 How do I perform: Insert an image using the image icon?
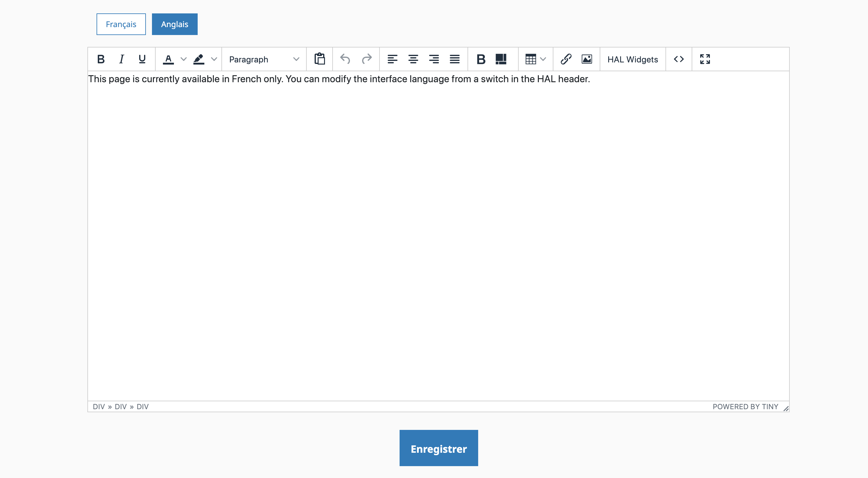coord(587,58)
